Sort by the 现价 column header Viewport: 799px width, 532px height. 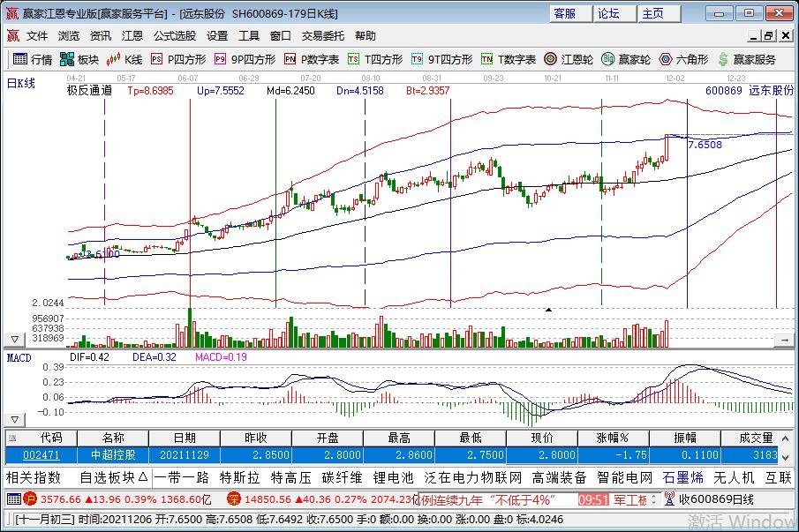coord(542,438)
